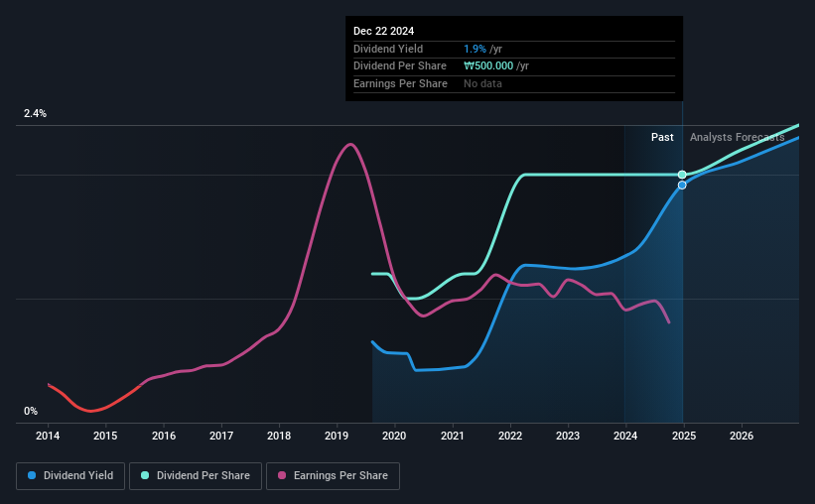
Task: Click the 2021 x-axis label
Action: (453, 436)
